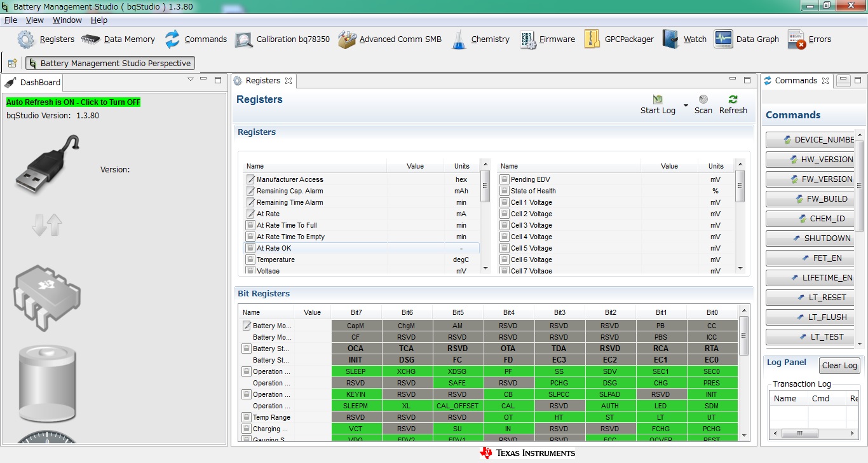Select the Registers tab
Viewport: 868px width, 463px height.
[263, 81]
